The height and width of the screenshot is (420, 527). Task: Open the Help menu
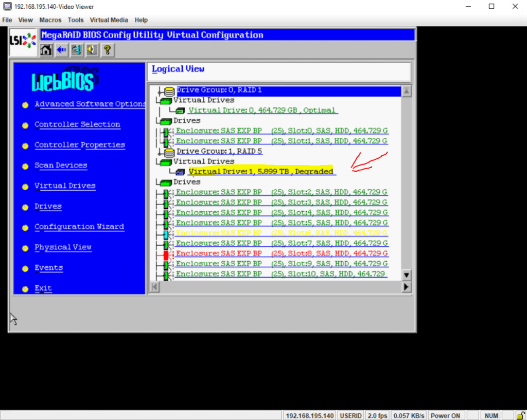click(141, 20)
